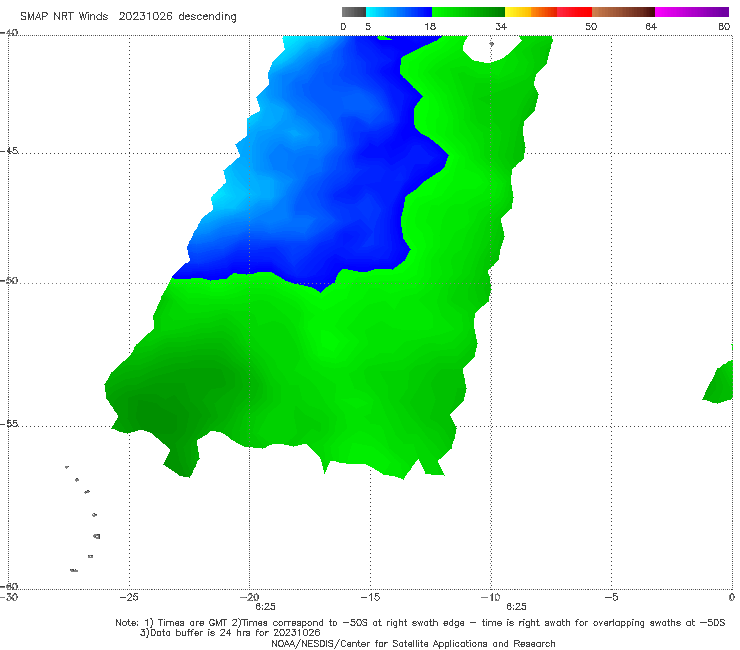Click the yellow-orange segment of the color bar
The image size is (740, 650).
tap(531, 12)
